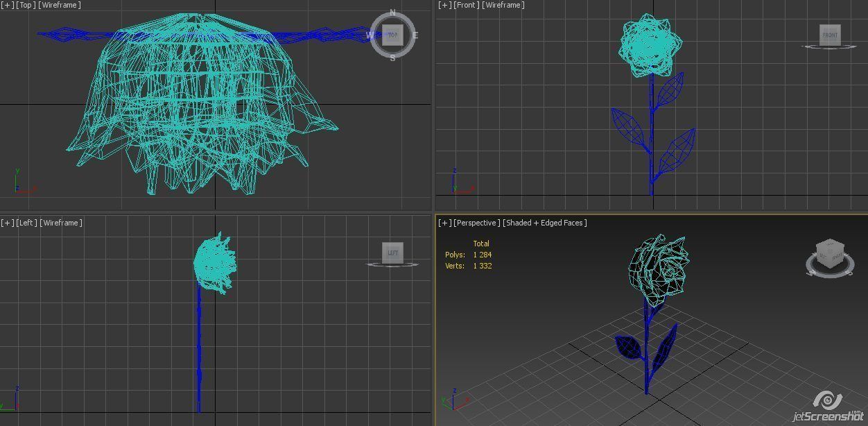Screen dimensions: 868x426
Task: Click the TOP face of the ViewCube
Action: [x=392, y=35]
